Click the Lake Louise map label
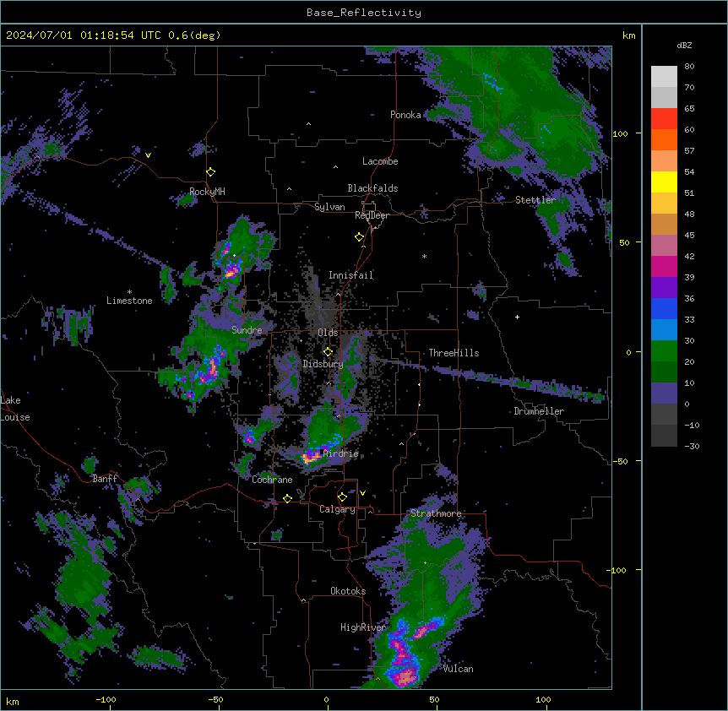Viewport: 728px width, 711px height. click(15, 409)
